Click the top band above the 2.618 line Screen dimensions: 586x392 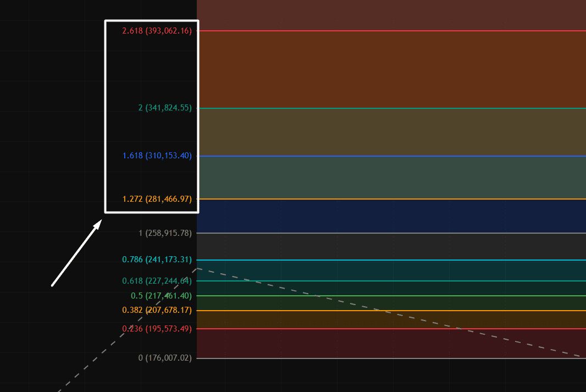(x=390, y=14)
